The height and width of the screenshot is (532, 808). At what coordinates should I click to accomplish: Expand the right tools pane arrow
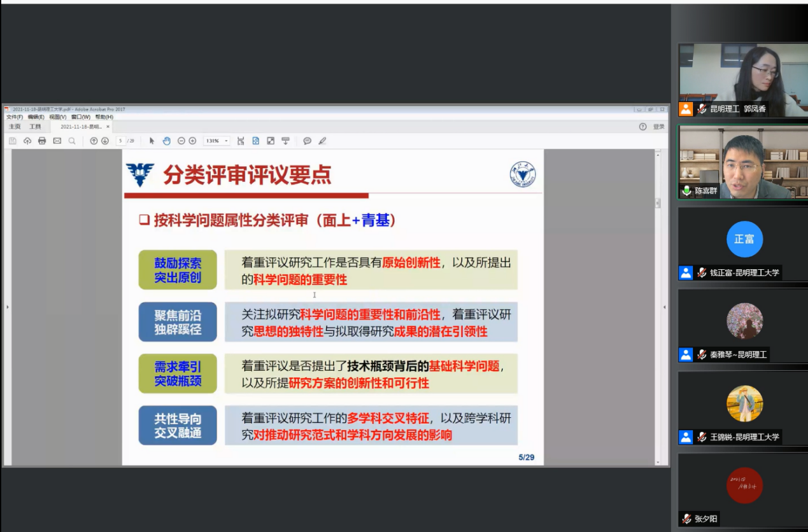coord(665,307)
